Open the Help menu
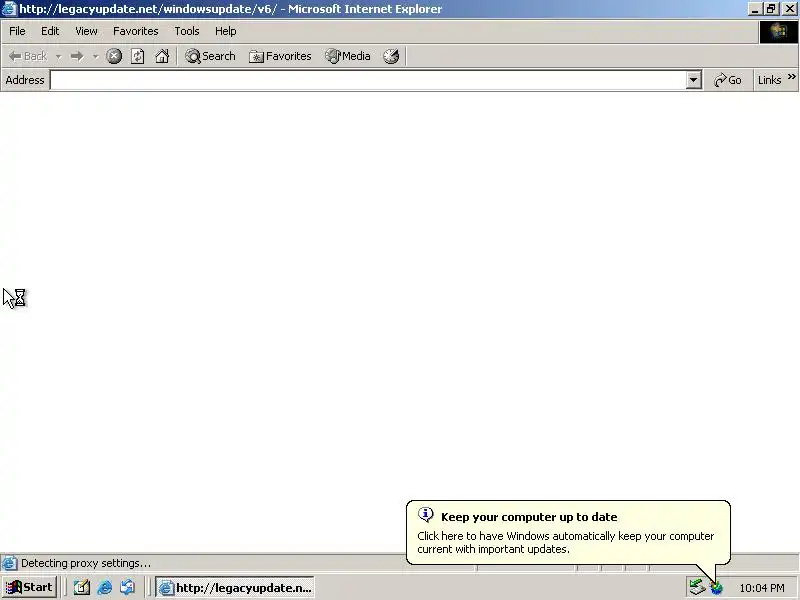This screenshot has height=600, width=800. point(226,31)
